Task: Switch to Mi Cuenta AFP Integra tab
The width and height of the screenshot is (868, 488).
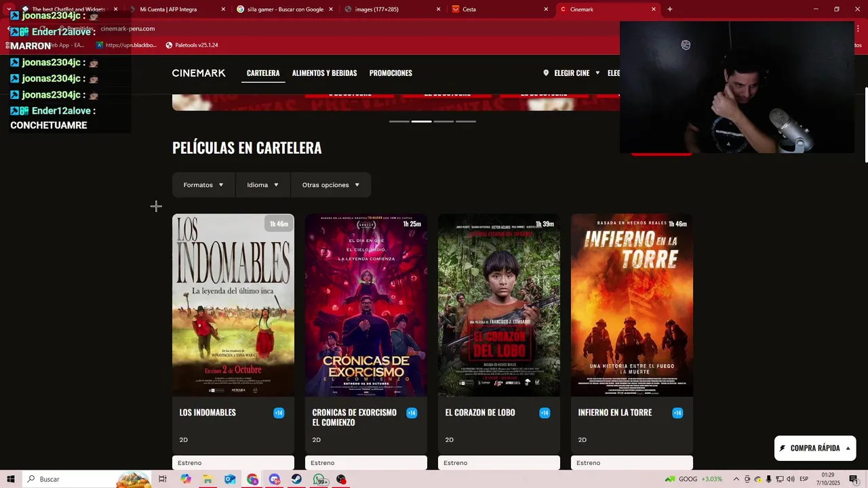Action: click(x=176, y=9)
